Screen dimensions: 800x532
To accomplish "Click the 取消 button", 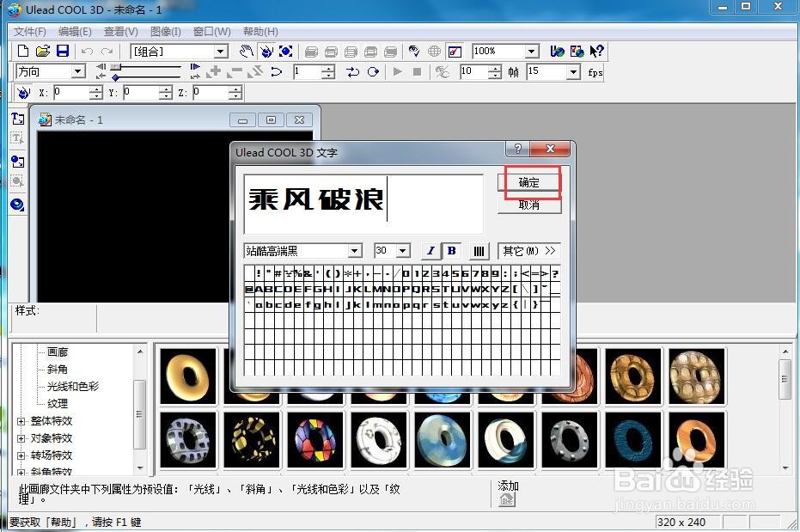I will (x=529, y=205).
